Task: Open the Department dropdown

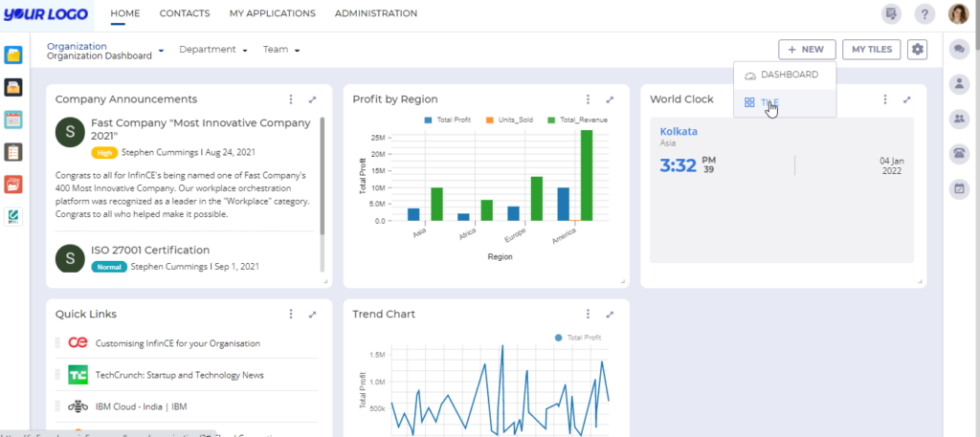Action: (213, 50)
